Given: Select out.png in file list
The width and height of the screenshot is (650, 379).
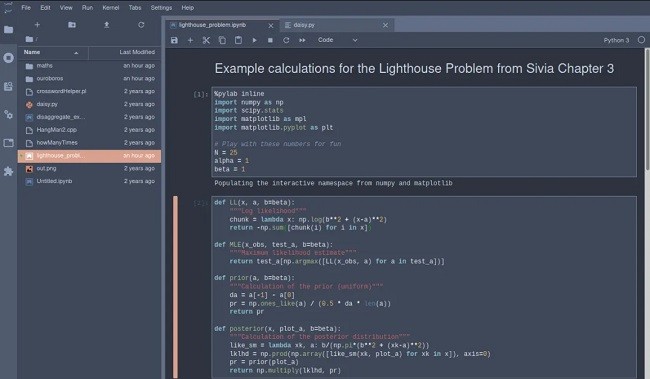Looking at the screenshot, I should tap(89, 168).
